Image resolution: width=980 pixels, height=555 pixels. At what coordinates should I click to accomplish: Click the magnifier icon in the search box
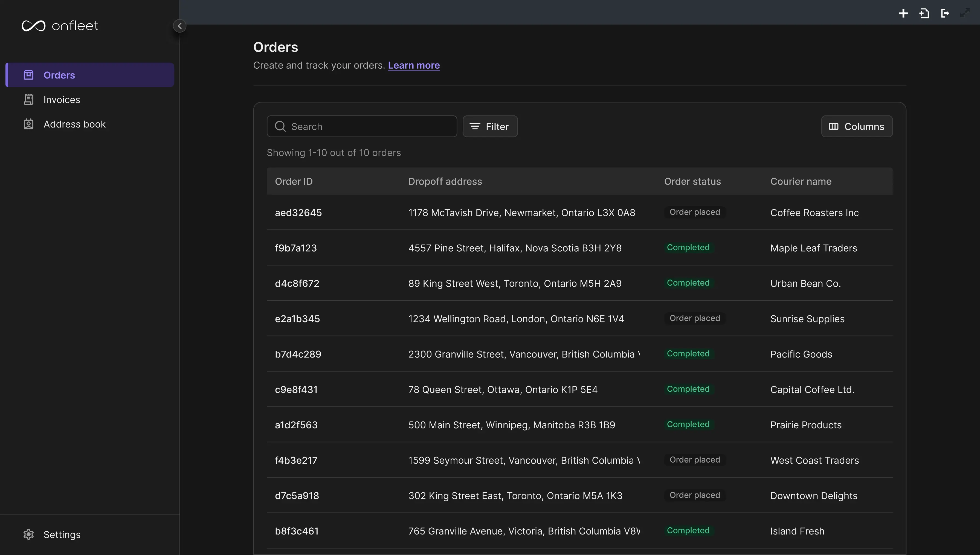[280, 127]
